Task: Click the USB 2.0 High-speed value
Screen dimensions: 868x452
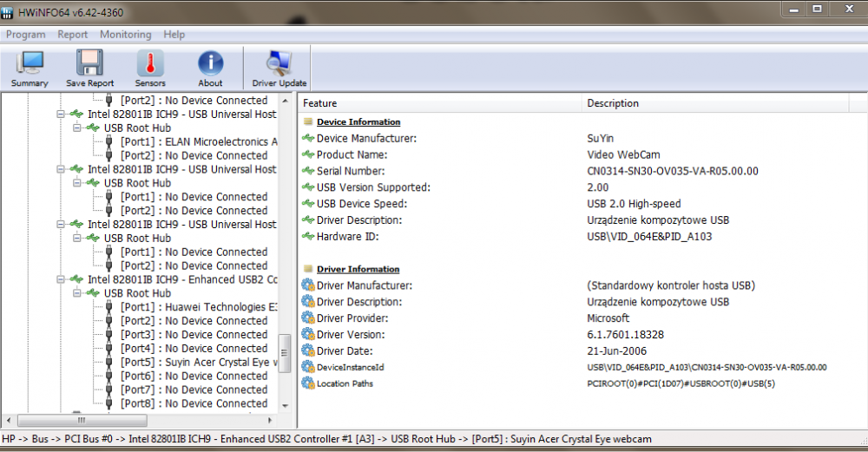Action: pos(634,204)
